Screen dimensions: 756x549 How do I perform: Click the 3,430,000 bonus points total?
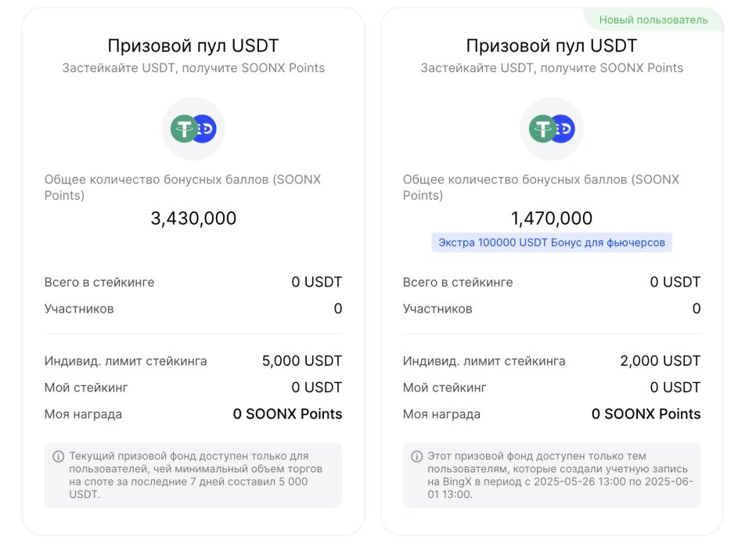(x=193, y=219)
